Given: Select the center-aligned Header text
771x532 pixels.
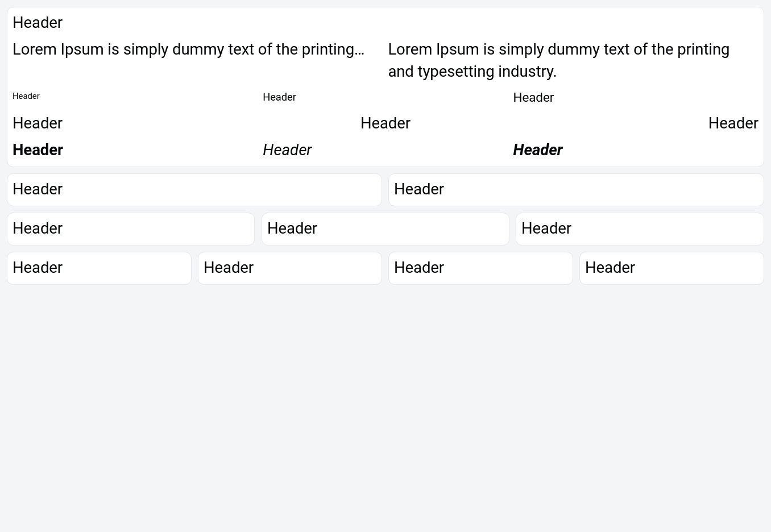Looking at the screenshot, I should 386,123.
